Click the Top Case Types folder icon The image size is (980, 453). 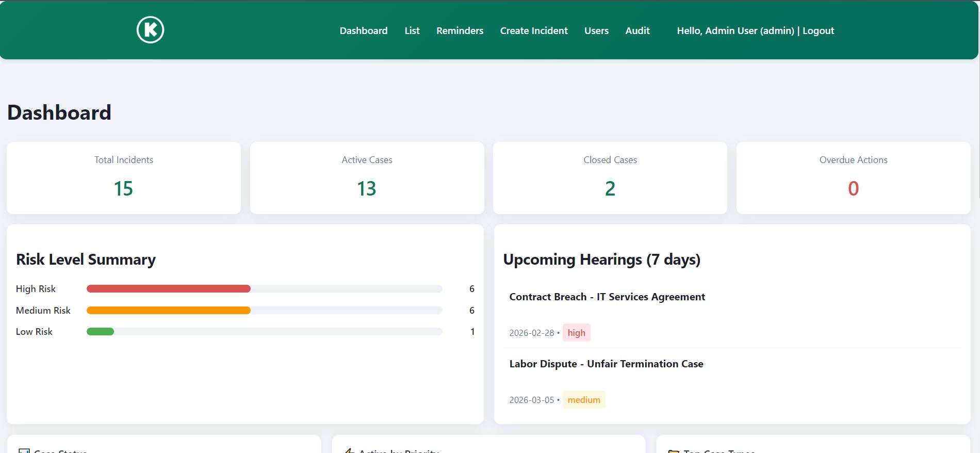[673, 451]
